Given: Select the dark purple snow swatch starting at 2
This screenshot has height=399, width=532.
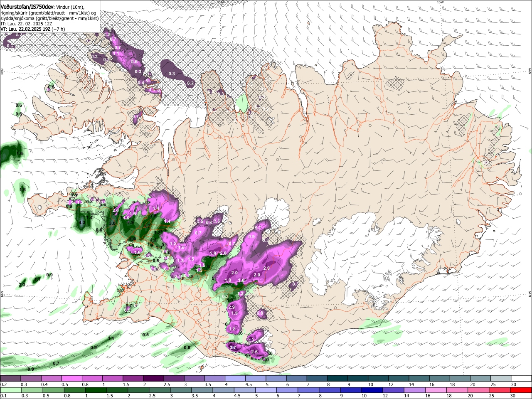Looking at the screenshot, I should pyautogui.click(x=153, y=379).
